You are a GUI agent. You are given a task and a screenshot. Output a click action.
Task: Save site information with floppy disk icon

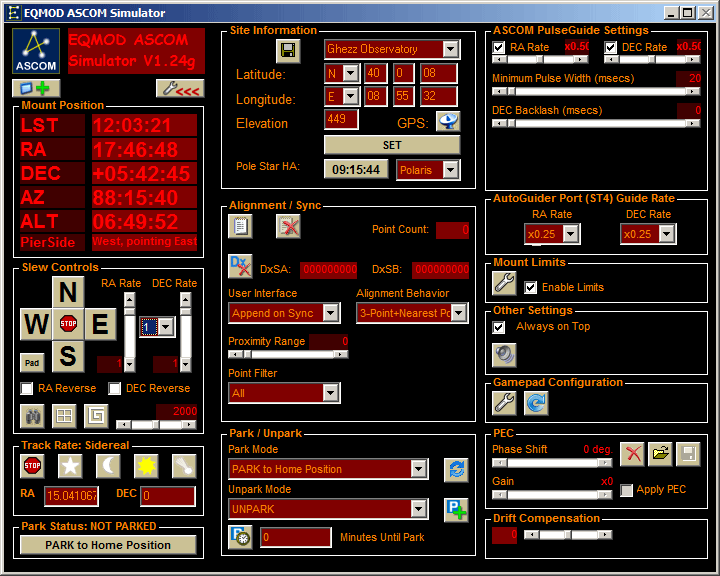tap(288, 51)
